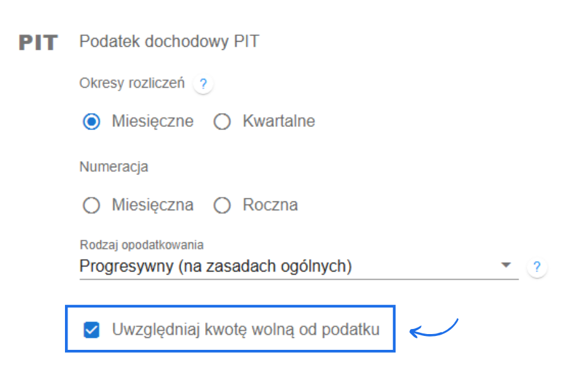Click the question mark beside "Okresy rozliczeń"
The width and height of the screenshot is (588, 365).
(x=203, y=83)
